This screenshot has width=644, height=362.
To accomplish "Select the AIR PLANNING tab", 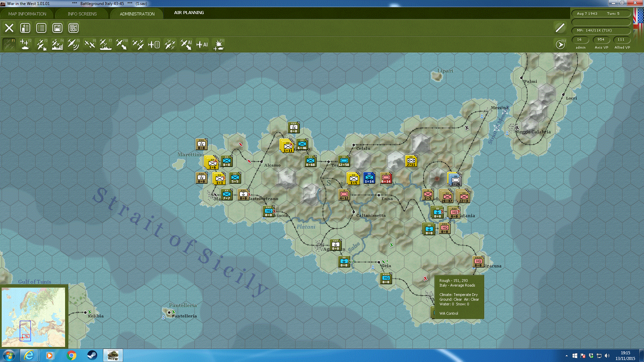I will pos(189,13).
